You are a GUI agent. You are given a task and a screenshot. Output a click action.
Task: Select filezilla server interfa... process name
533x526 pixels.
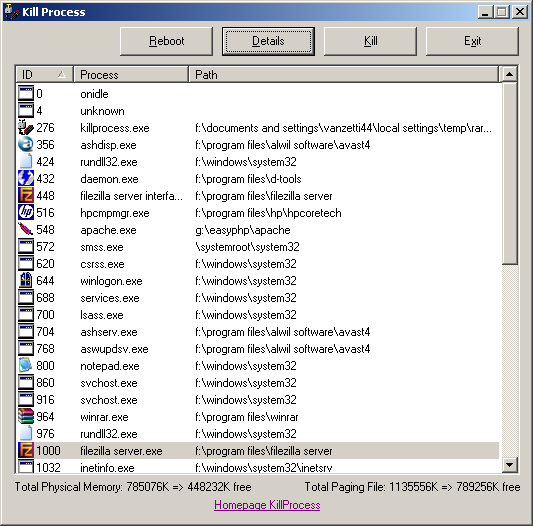coord(131,196)
